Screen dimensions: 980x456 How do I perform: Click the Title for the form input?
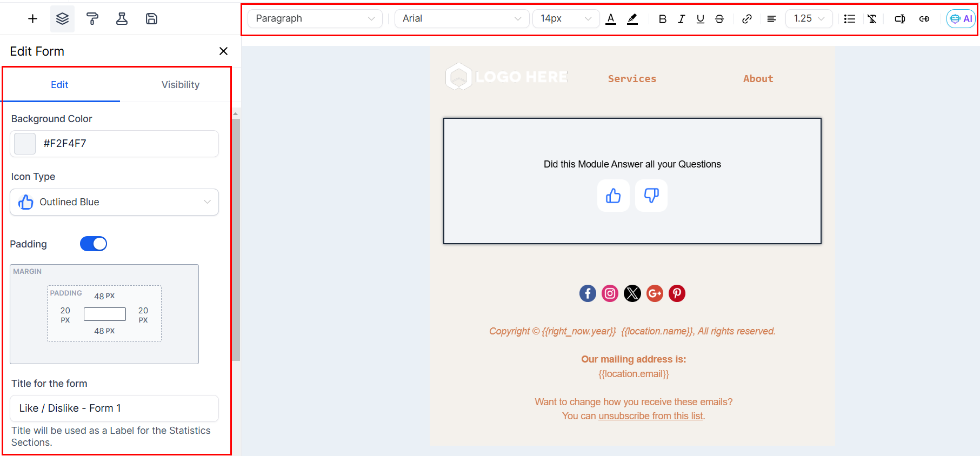point(114,408)
